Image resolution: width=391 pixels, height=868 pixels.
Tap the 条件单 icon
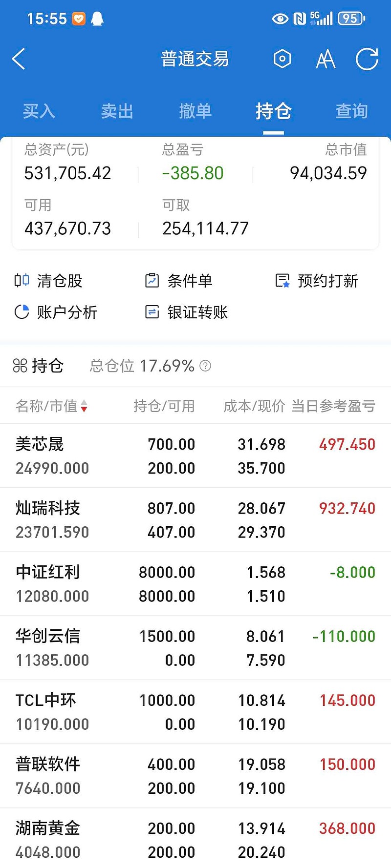click(x=152, y=280)
